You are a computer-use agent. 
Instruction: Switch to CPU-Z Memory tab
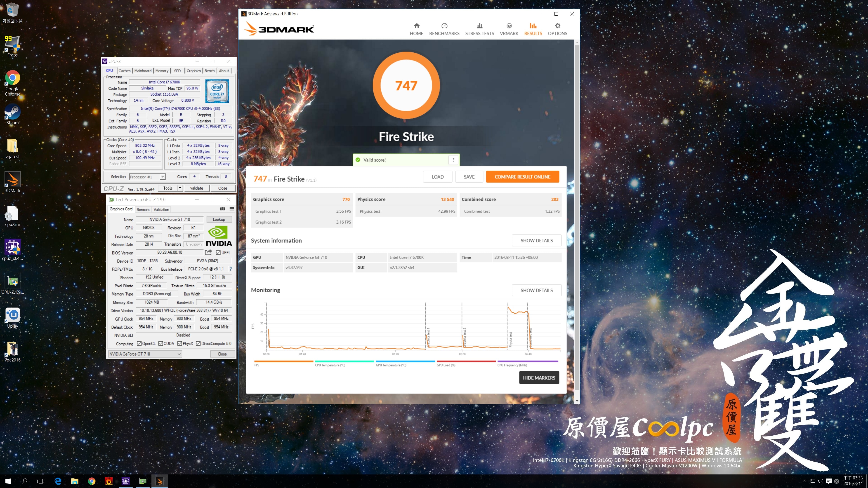pyautogui.click(x=162, y=71)
